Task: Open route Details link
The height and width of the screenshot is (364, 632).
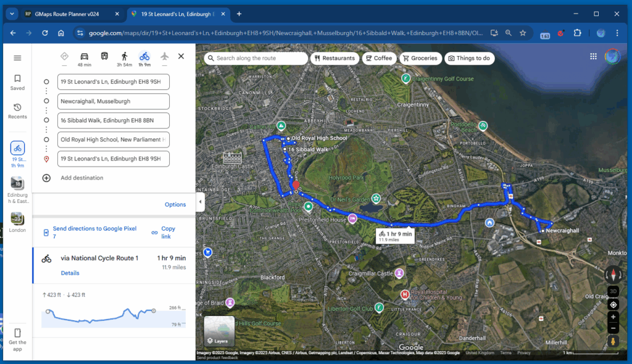Action: (70, 273)
